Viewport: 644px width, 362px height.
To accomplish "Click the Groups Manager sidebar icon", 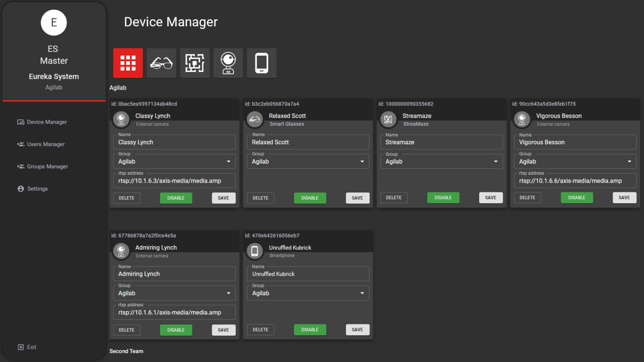I will coord(21,166).
